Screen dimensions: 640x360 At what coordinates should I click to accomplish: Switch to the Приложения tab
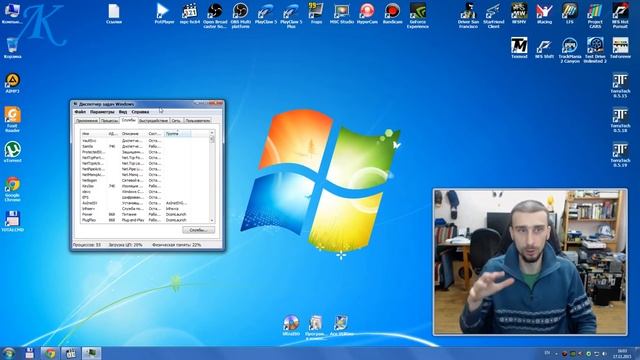(87, 121)
